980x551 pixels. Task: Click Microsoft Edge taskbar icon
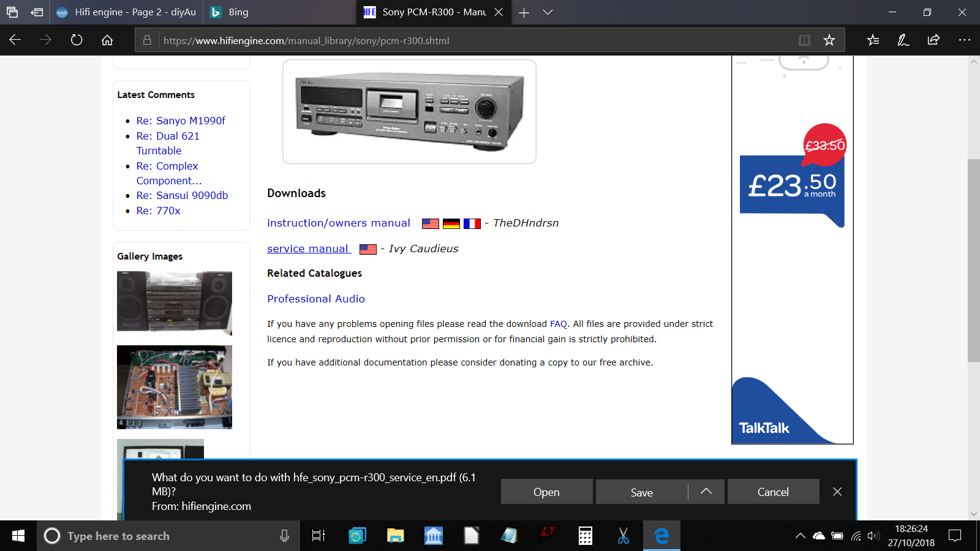(x=661, y=536)
